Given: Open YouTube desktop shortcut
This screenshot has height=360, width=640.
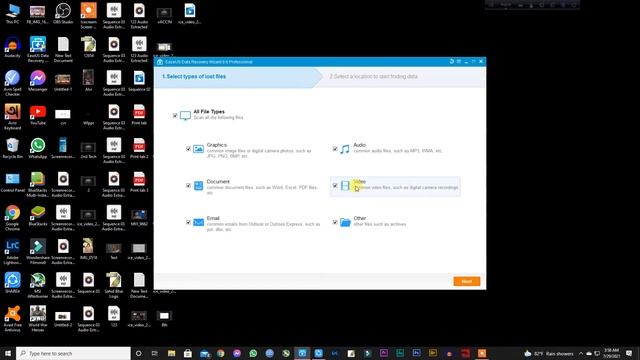Looking at the screenshot, I should click(x=38, y=115).
